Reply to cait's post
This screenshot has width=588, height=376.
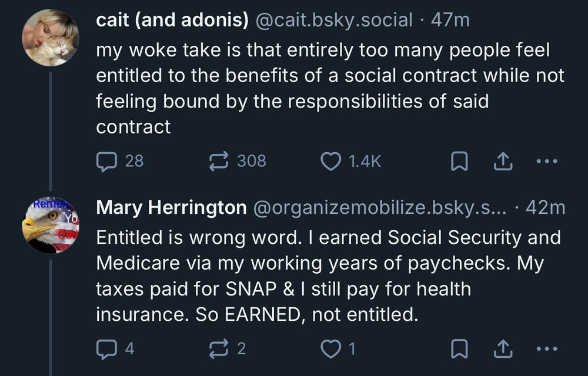click(108, 160)
